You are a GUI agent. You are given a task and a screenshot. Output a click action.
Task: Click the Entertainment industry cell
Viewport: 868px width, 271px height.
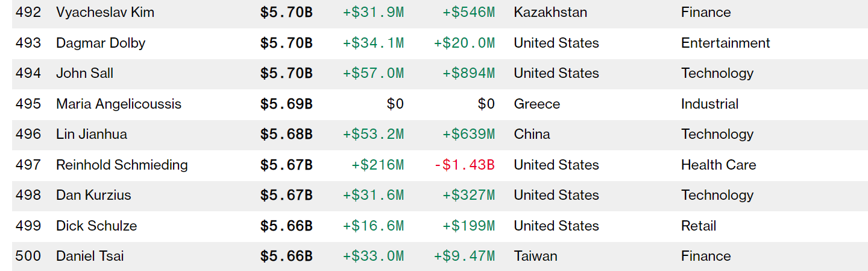point(726,43)
